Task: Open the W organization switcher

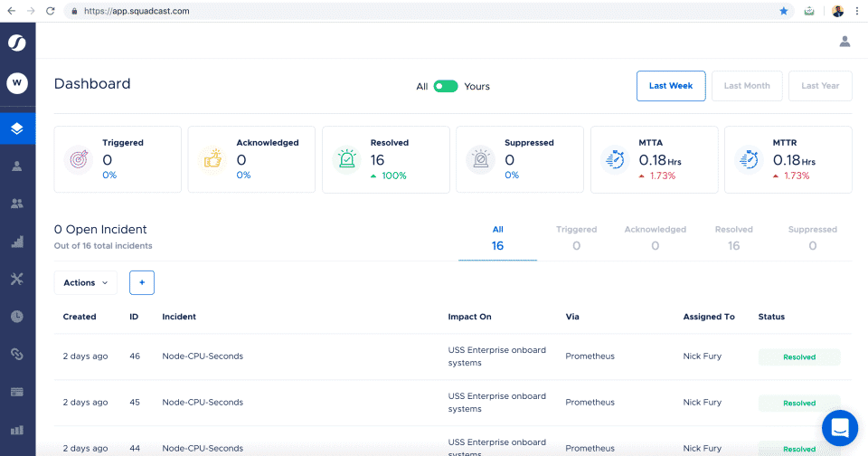Action: pos(17,83)
